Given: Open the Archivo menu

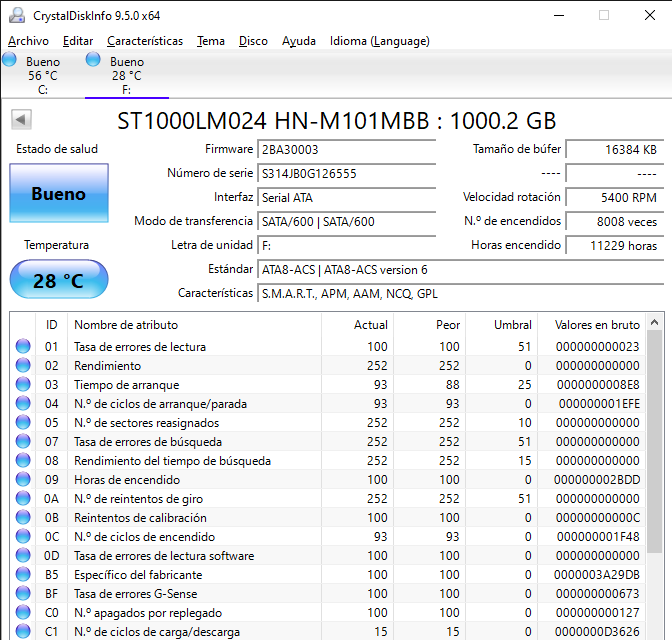Looking at the screenshot, I should pos(28,41).
